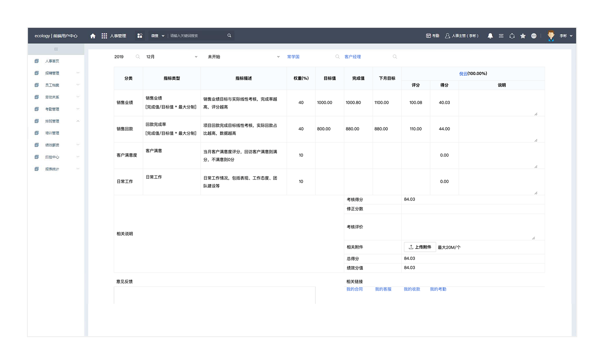604x364 pixels.
Task: Open the app grid next to 人事管理
Action: point(104,36)
